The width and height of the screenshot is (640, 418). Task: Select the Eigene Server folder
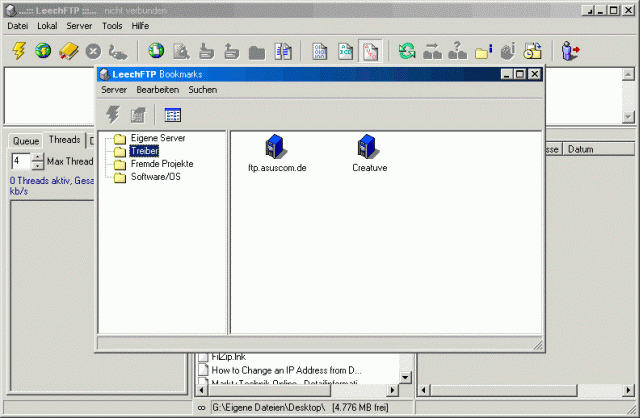click(x=158, y=138)
